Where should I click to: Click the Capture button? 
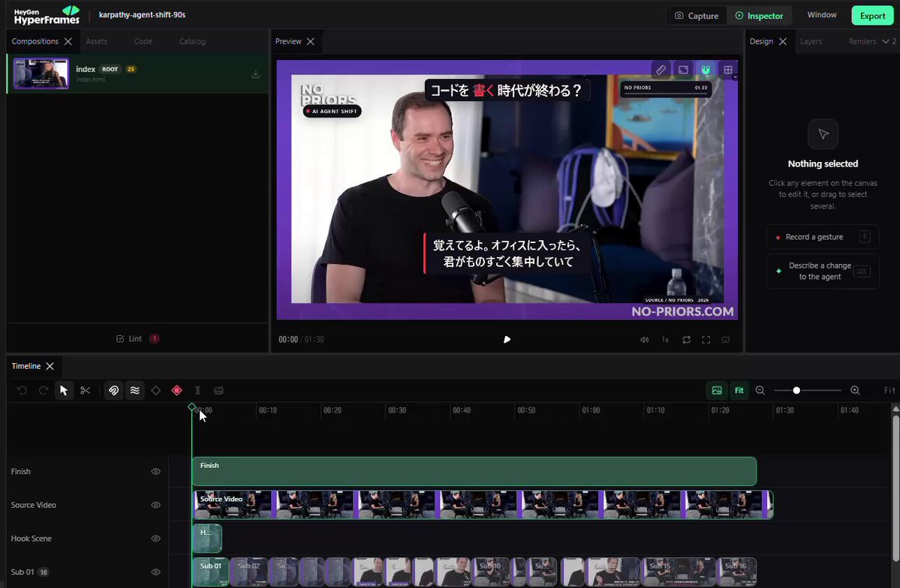tap(697, 16)
